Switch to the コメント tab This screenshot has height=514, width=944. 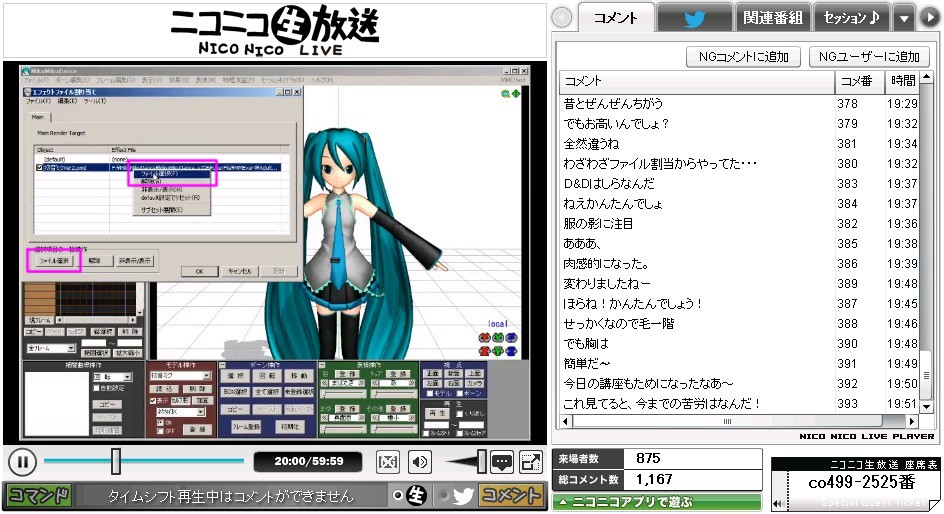[615, 18]
